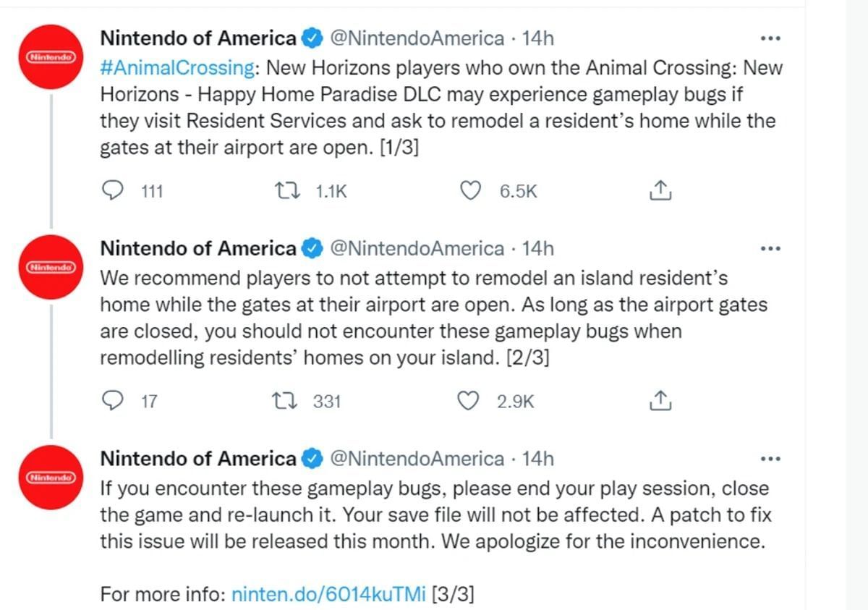Like the first tweet with 6.5K likes

(471, 191)
